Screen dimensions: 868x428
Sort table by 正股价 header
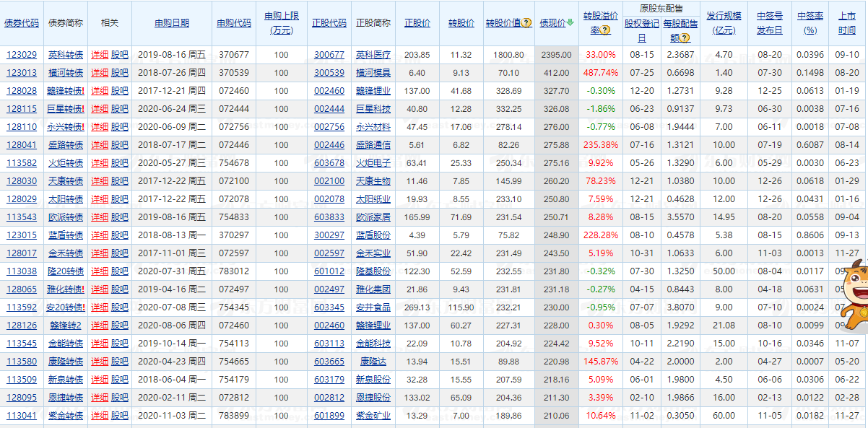coord(417,23)
